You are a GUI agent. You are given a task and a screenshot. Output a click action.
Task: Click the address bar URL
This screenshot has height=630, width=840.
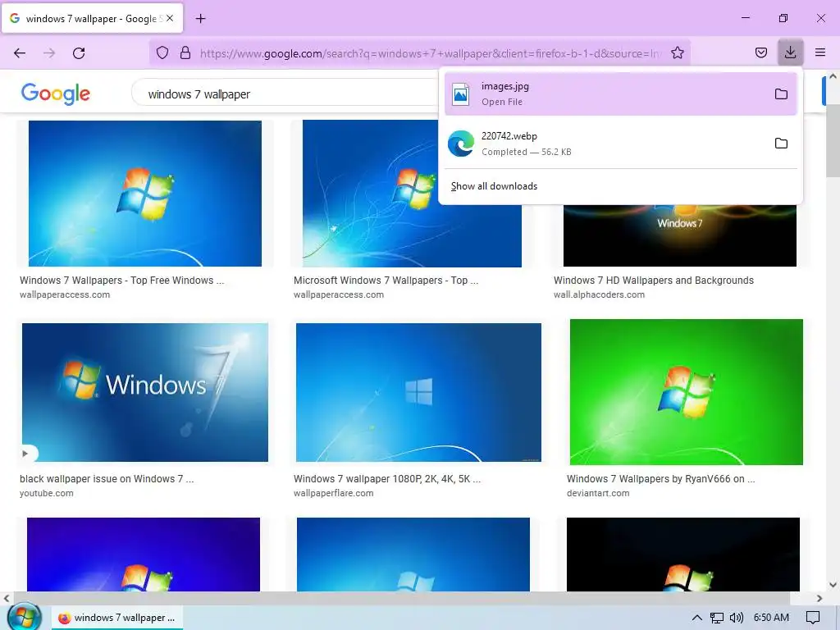pyautogui.click(x=431, y=53)
